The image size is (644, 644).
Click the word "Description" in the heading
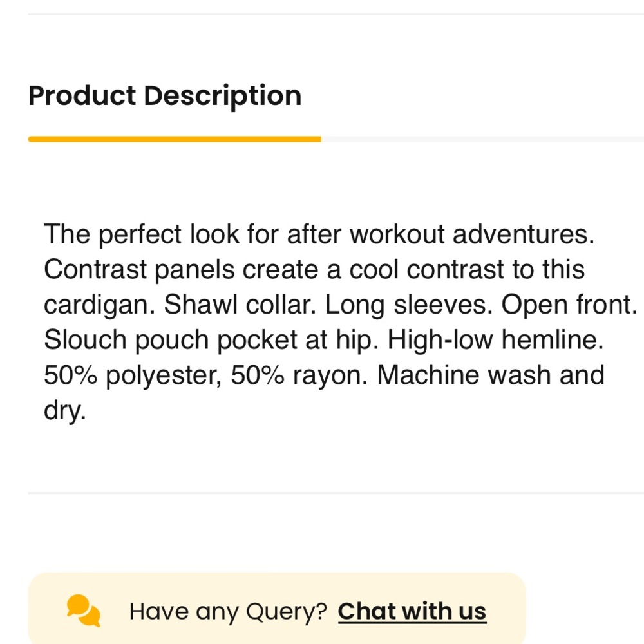223,96
